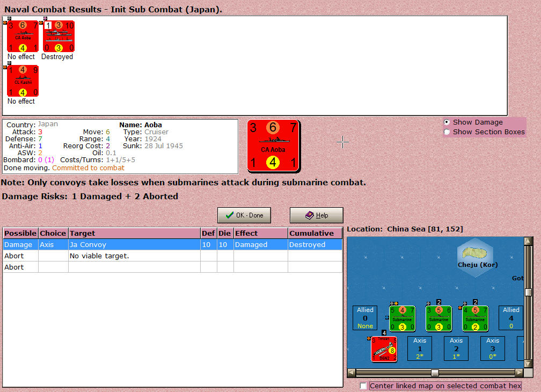
Task: Switch to Show Section Boxes
Action: tap(447, 131)
